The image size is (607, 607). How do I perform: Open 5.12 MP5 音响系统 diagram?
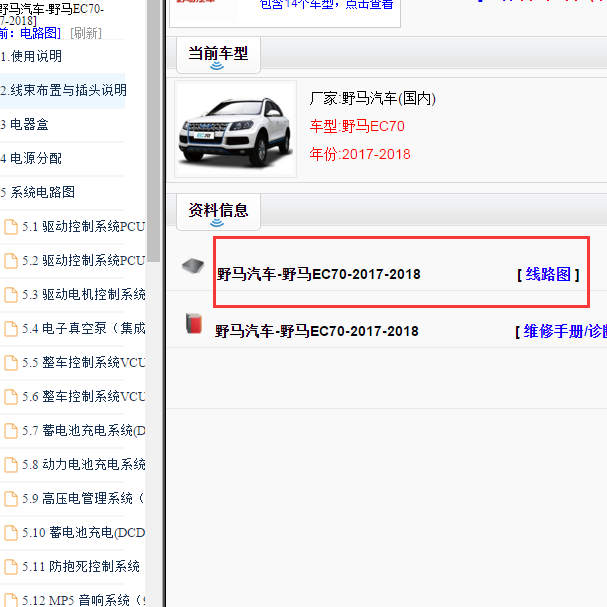click(84, 600)
